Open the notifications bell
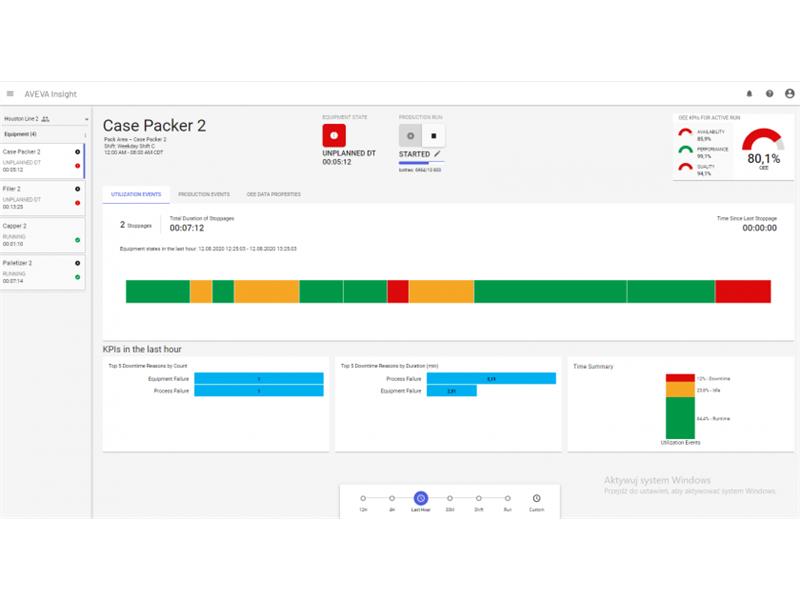800x600 pixels. click(749, 94)
